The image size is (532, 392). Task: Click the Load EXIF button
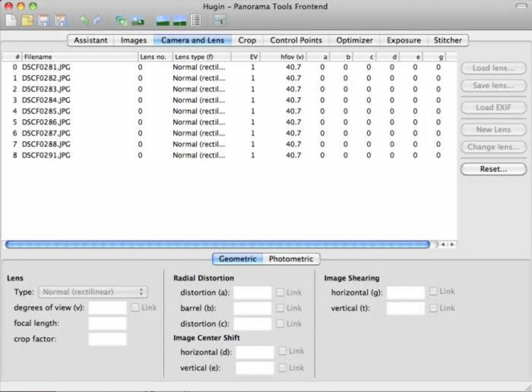click(x=493, y=107)
